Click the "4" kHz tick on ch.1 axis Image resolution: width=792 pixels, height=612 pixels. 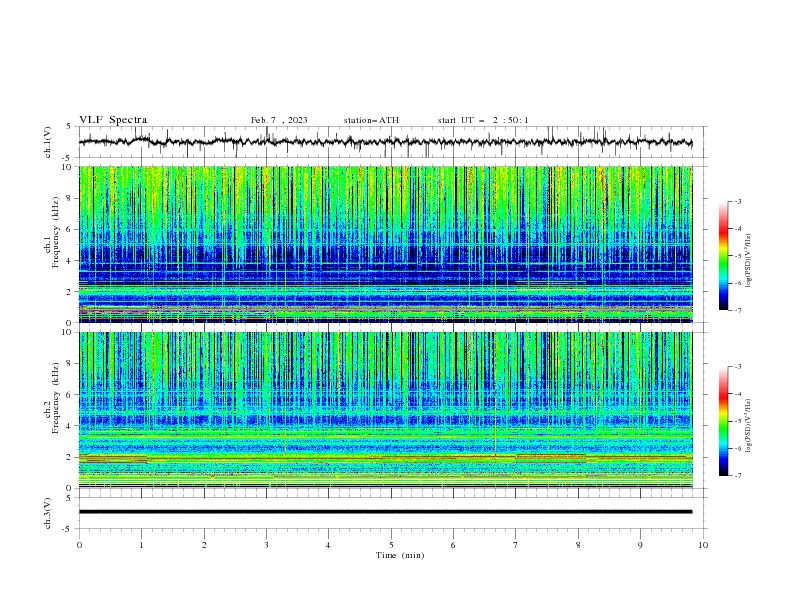pos(70,261)
